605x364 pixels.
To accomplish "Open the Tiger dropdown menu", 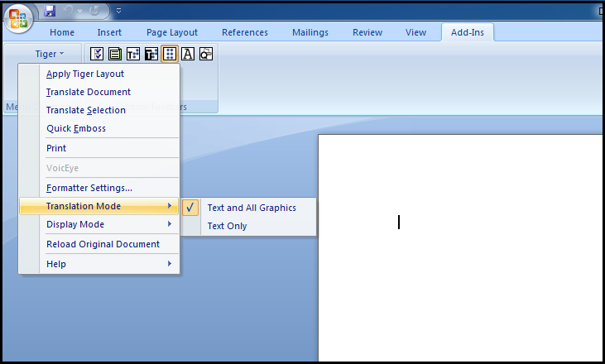I will click(50, 54).
